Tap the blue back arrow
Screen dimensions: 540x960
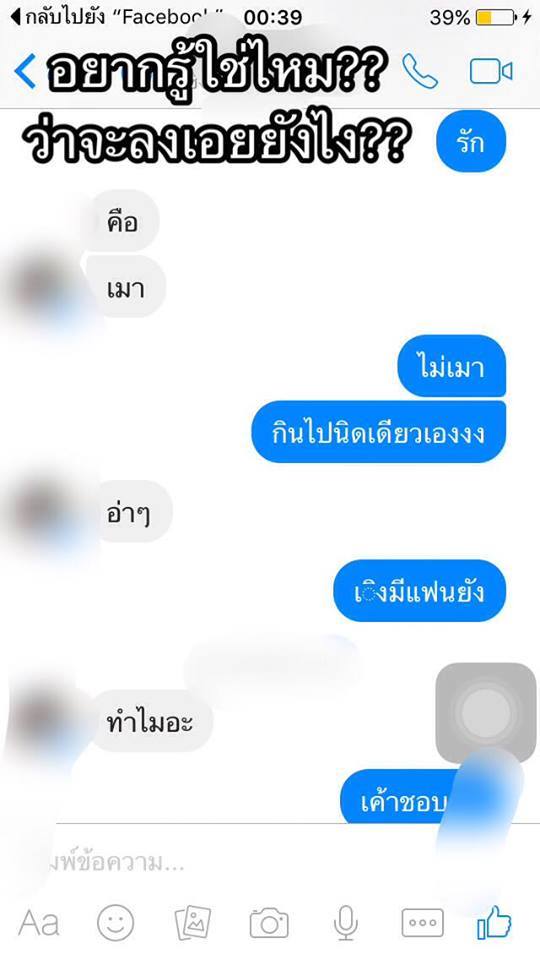24,72
